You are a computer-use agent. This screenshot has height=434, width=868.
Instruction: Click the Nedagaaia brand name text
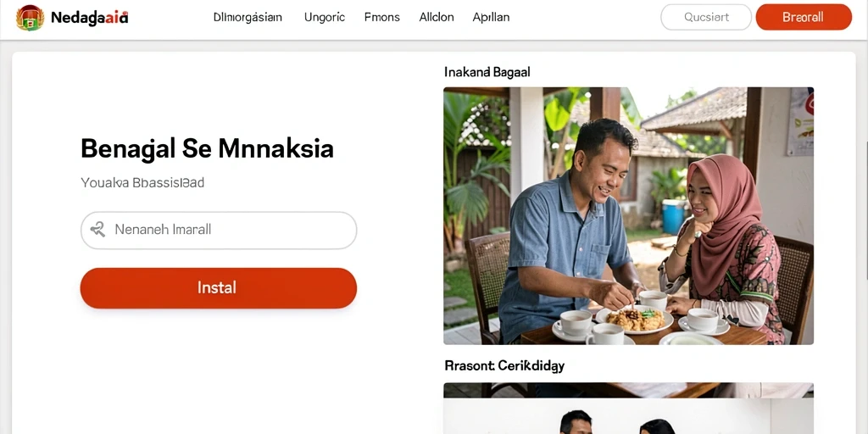click(89, 18)
